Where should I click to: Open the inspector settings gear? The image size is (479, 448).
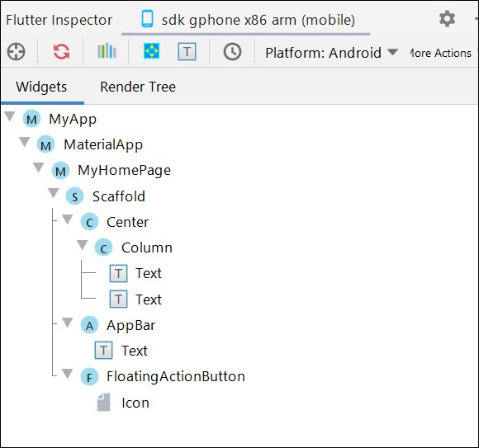[x=447, y=19]
